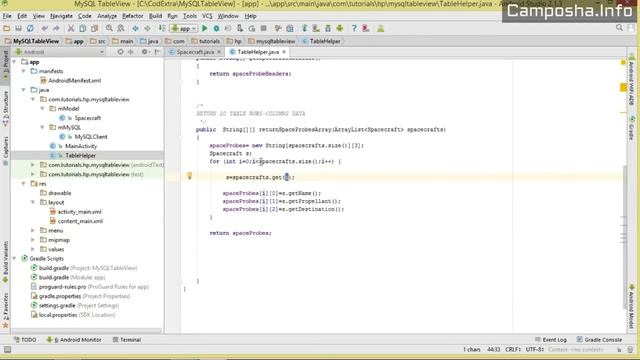Expand the values folder node

tap(33, 249)
